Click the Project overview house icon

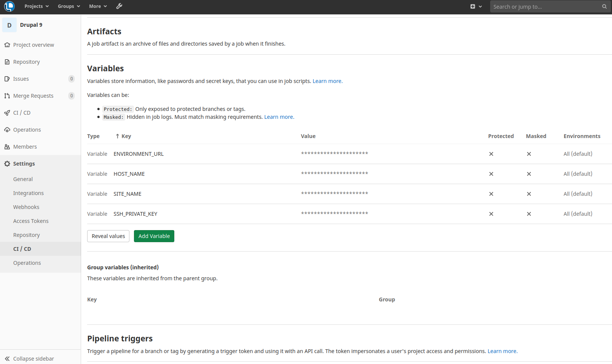(x=7, y=45)
